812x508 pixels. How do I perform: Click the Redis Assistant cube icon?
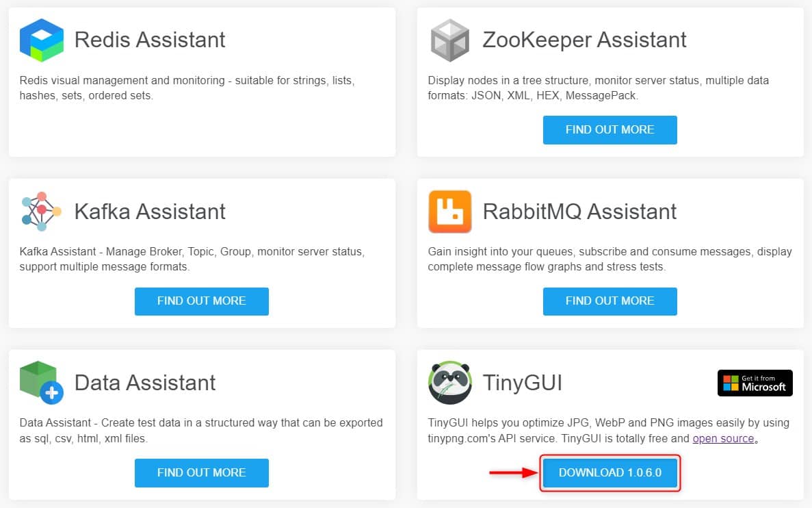coord(42,40)
